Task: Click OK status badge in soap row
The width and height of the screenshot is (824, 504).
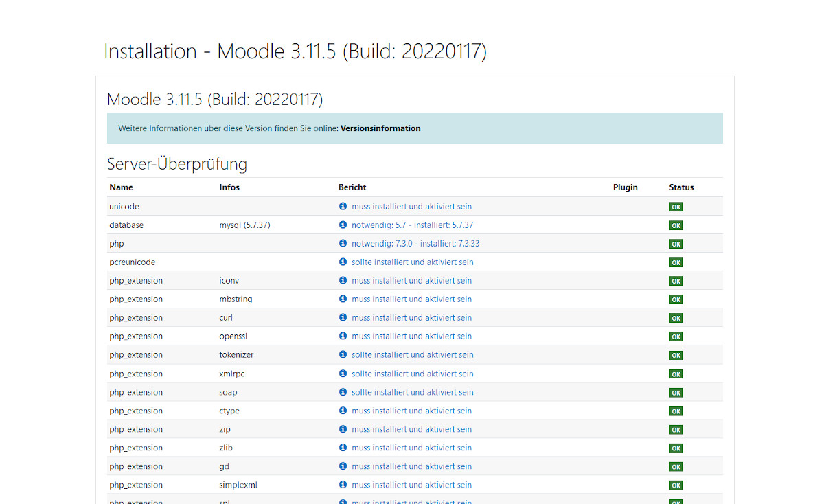Action: pos(676,393)
